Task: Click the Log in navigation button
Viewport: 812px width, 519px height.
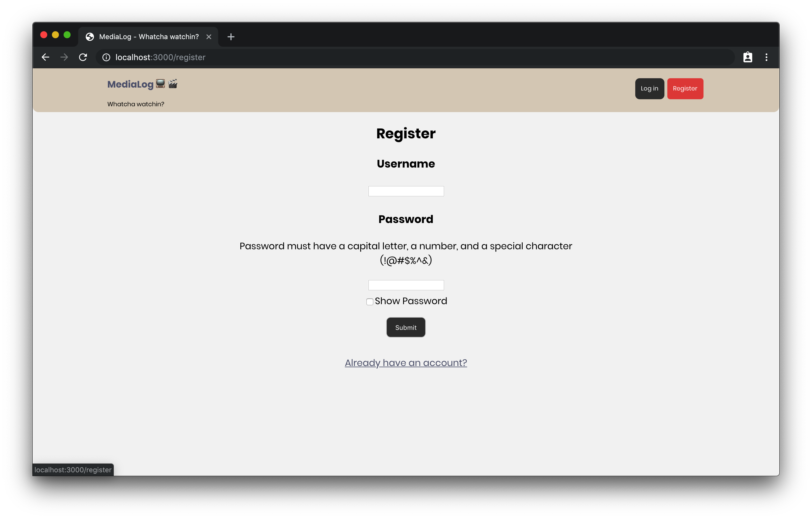Action: coord(649,88)
